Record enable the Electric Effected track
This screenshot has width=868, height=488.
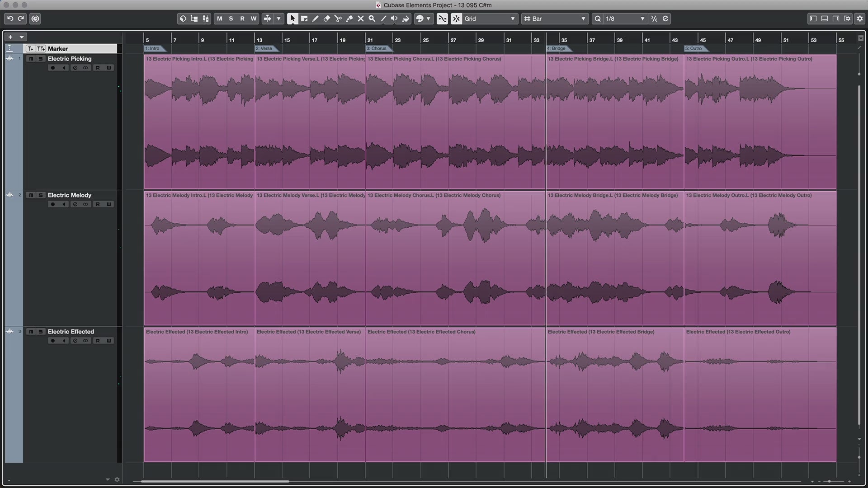pyautogui.click(x=52, y=341)
